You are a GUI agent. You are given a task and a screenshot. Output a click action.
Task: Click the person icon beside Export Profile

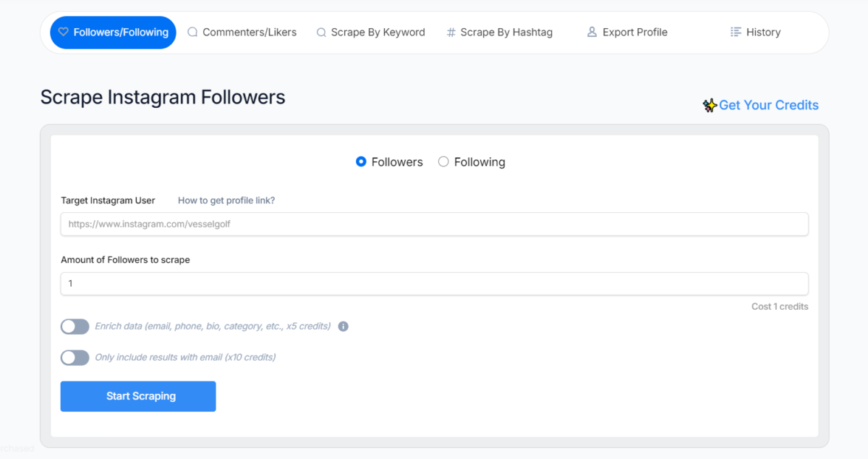[x=592, y=32]
